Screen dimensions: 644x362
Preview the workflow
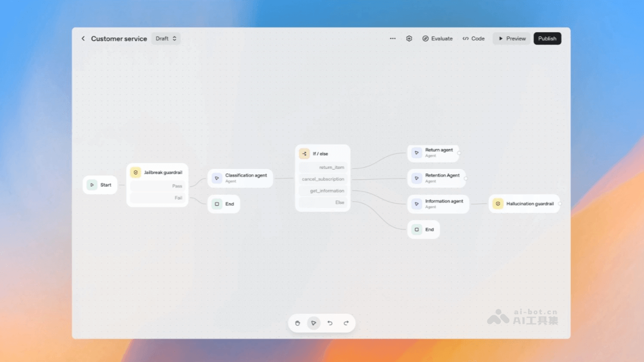coord(511,38)
